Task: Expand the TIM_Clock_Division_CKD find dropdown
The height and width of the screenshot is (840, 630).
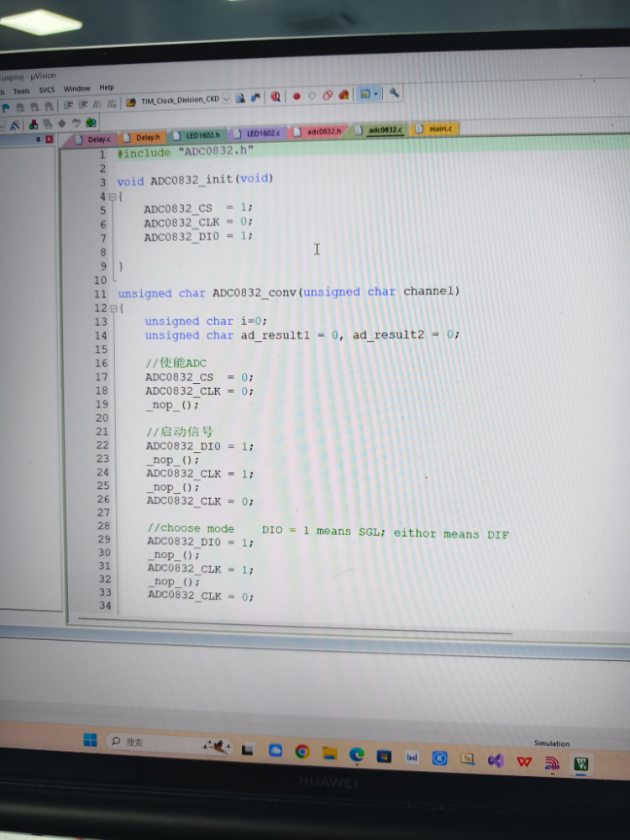Action: [226, 99]
